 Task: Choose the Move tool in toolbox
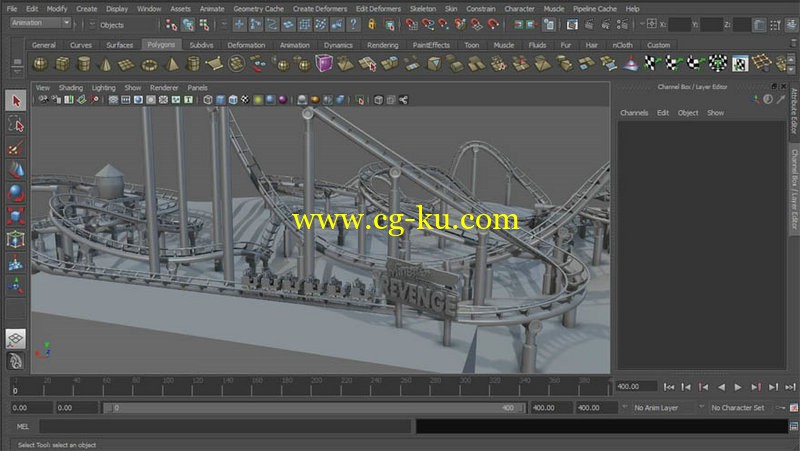16,170
